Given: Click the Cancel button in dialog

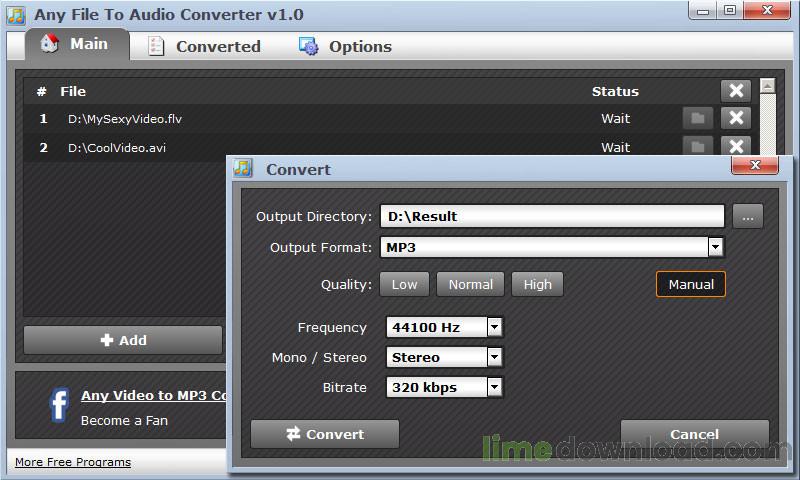Looking at the screenshot, I should [x=694, y=434].
